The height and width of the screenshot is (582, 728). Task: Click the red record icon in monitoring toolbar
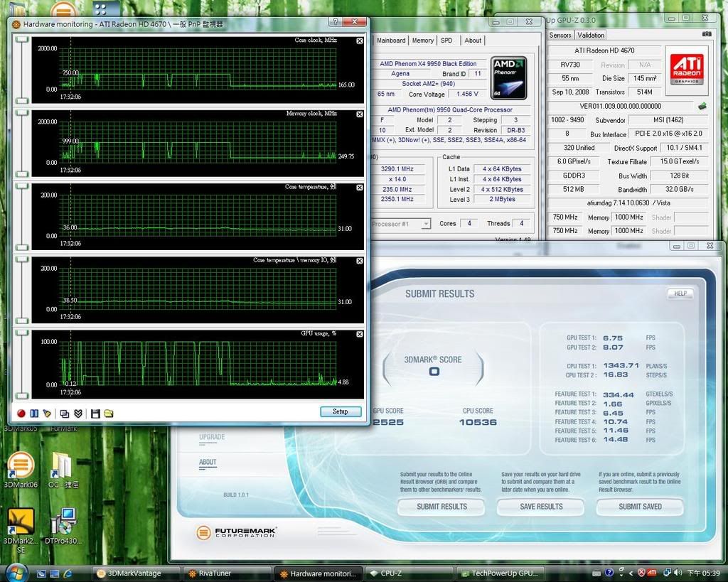(x=21, y=413)
